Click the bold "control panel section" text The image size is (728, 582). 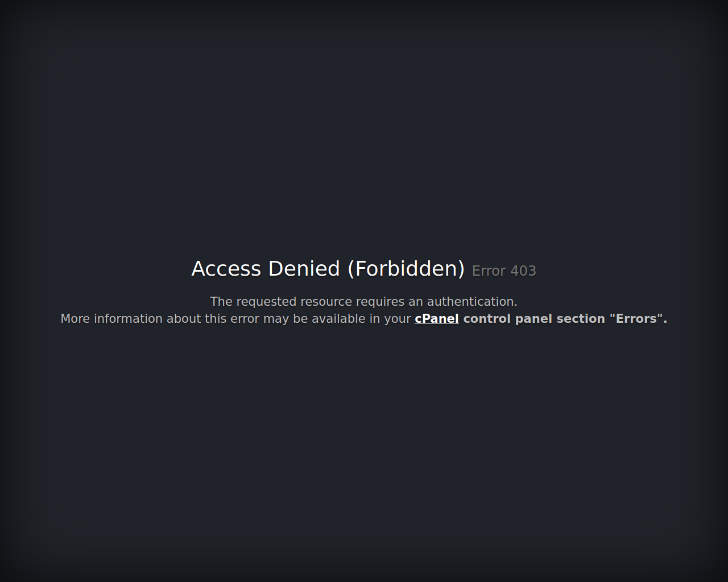[534, 319]
